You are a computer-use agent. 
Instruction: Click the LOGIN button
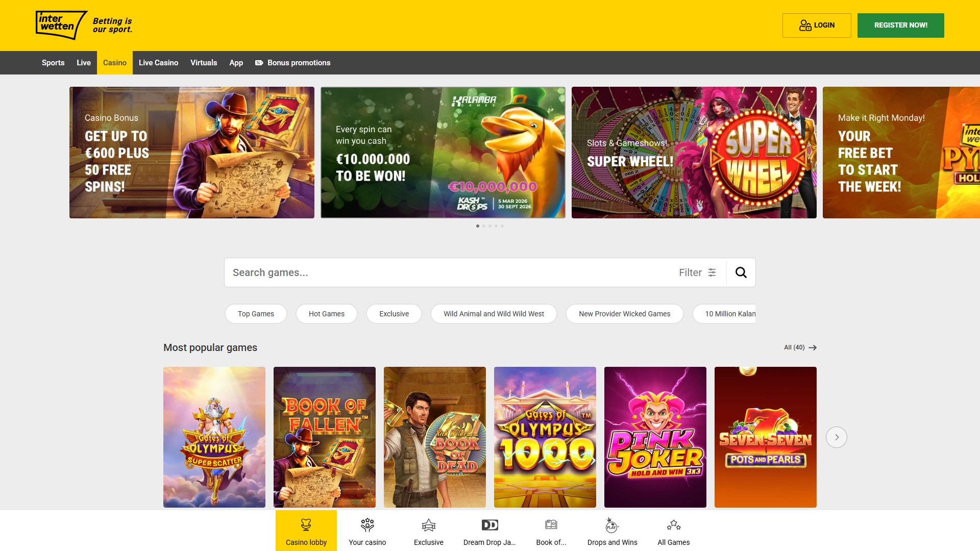coord(817,26)
